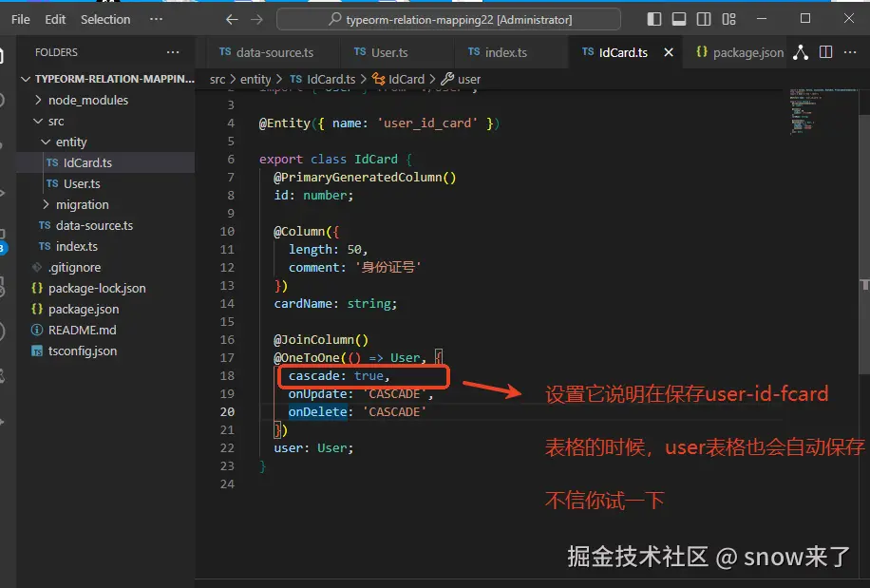Image resolution: width=870 pixels, height=588 pixels.
Task: Click the IdCard class breadcrumb
Action: point(398,80)
